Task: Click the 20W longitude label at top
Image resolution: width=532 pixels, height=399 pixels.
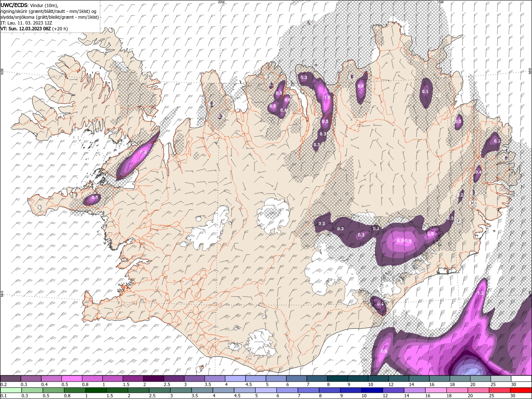Action: tap(221, 2)
